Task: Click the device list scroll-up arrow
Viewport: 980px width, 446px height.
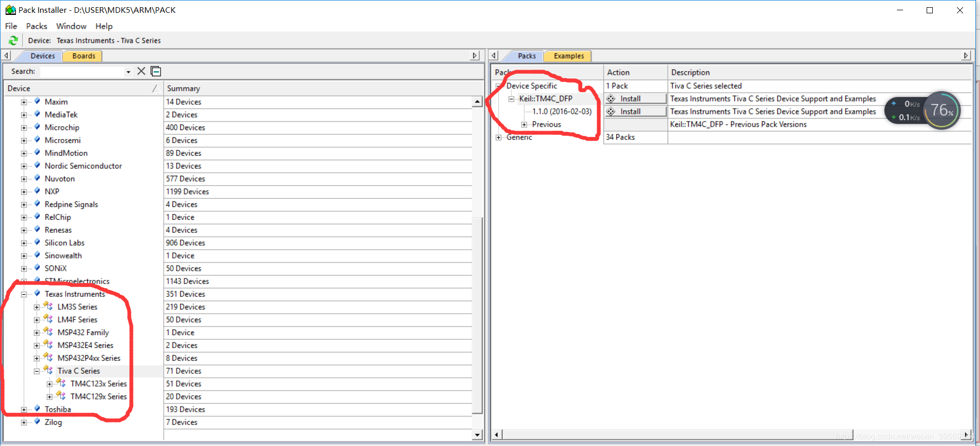Action: (x=477, y=102)
